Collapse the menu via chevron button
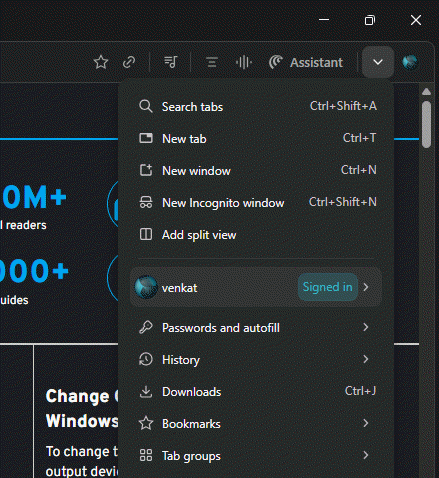439x478 pixels. click(378, 62)
